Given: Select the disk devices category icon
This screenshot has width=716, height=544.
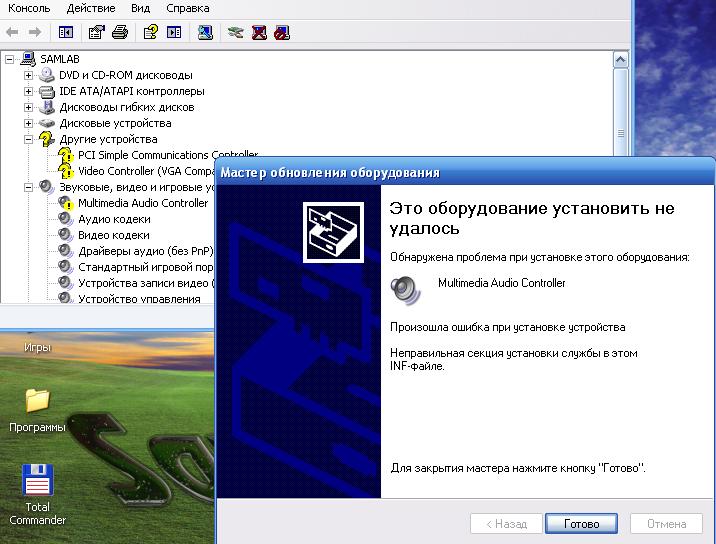Looking at the screenshot, I should click(x=47, y=123).
